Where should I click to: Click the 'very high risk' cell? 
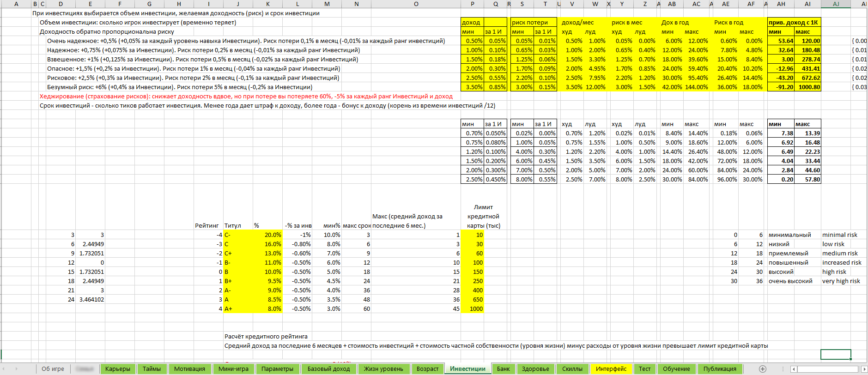click(x=841, y=281)
